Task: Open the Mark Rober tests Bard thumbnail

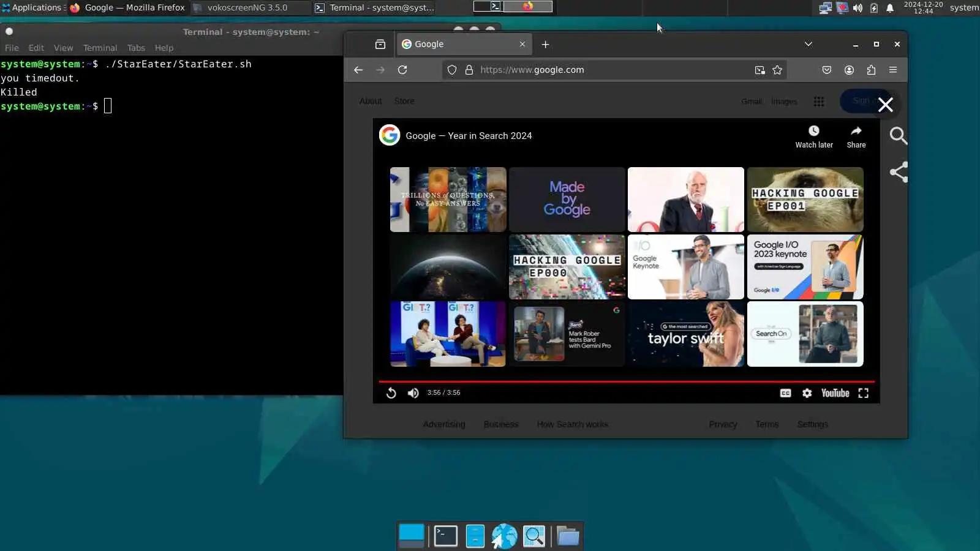Action: coord(567,334)
